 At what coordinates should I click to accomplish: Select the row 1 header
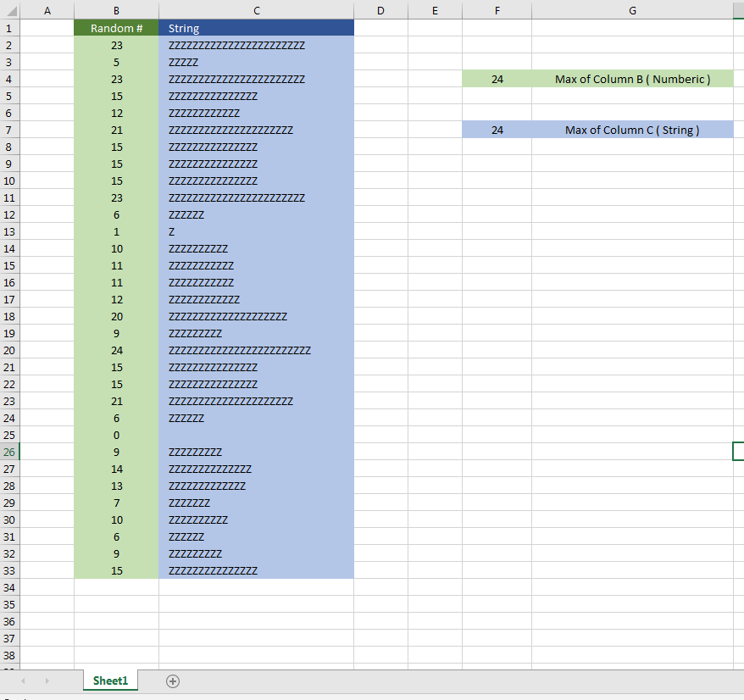click(x=8, y=27)
